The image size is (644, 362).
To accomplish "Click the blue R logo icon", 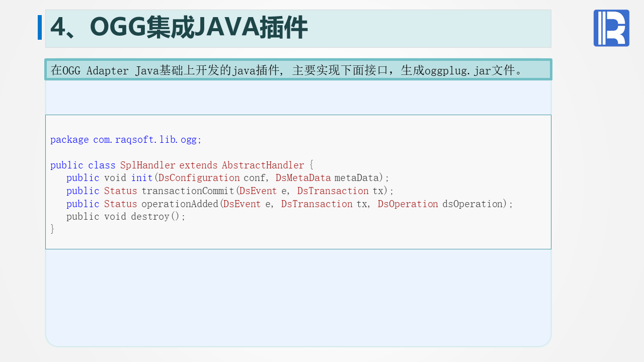I will (x=611, y=28).
